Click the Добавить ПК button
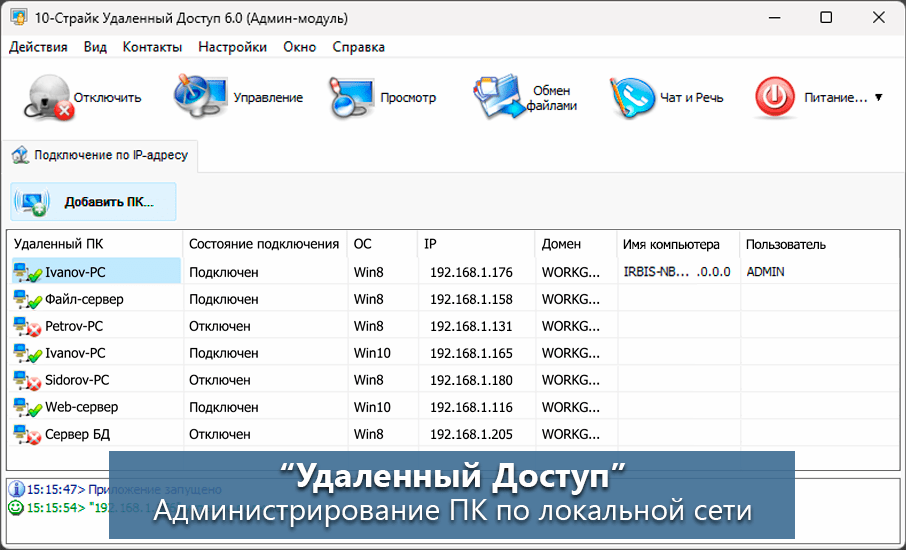Image resolution: width=906 pixels, height=550 pixels. (93, 202)
